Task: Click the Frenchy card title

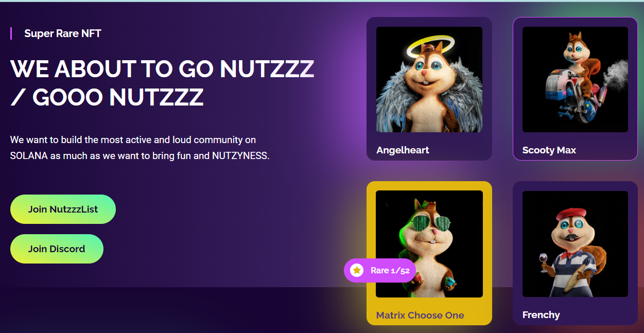Action: click(x=541, y=315)
